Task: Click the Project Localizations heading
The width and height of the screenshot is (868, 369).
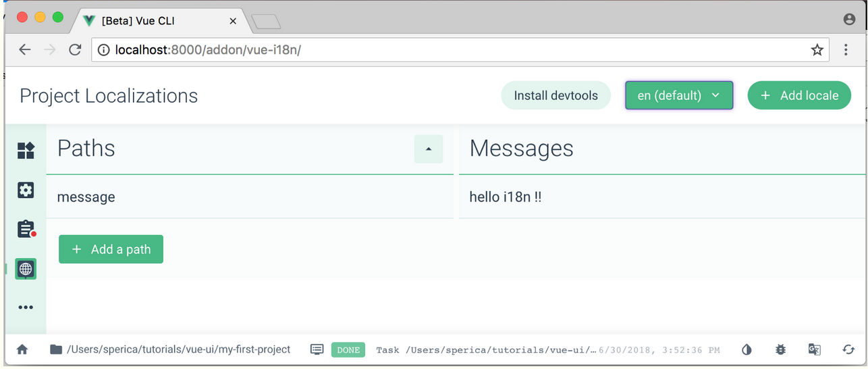Action: 109,96
